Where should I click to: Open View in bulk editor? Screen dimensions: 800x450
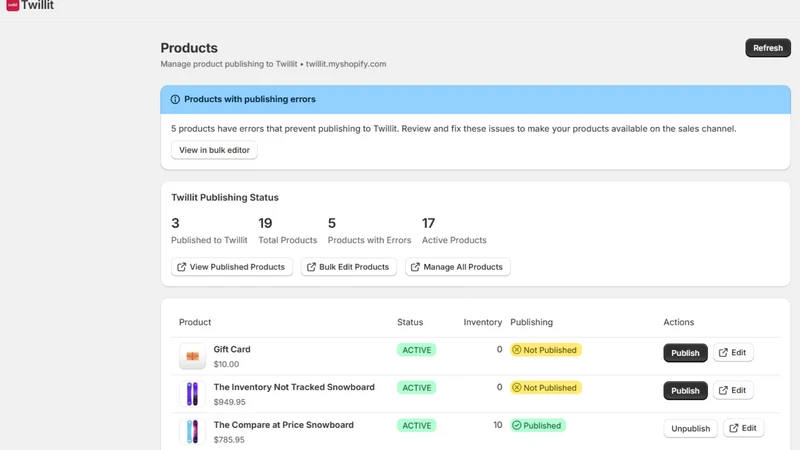(x=214, y=150)
